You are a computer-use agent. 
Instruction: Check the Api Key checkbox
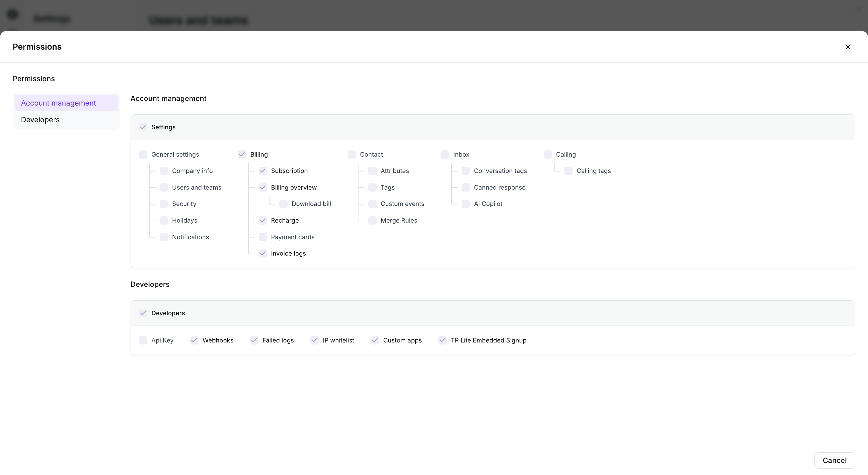tap(143, 340)
